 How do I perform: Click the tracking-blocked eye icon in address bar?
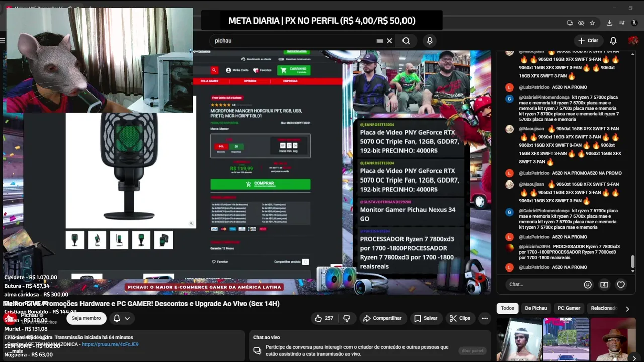click(x=581, y=23)
